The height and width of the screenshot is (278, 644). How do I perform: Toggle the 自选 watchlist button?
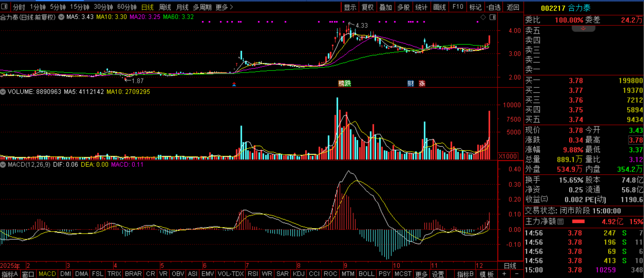493,7
